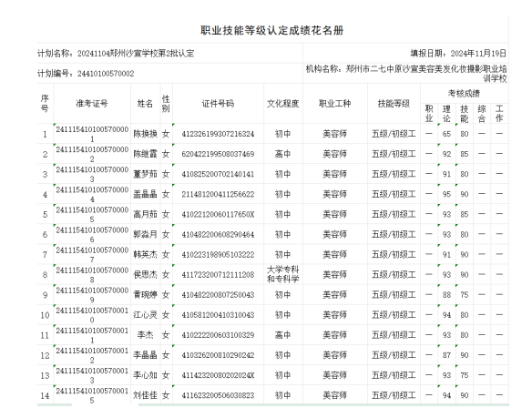Click the name cell 董梦茹
This screenshot has height=418, width=532.
145,174
